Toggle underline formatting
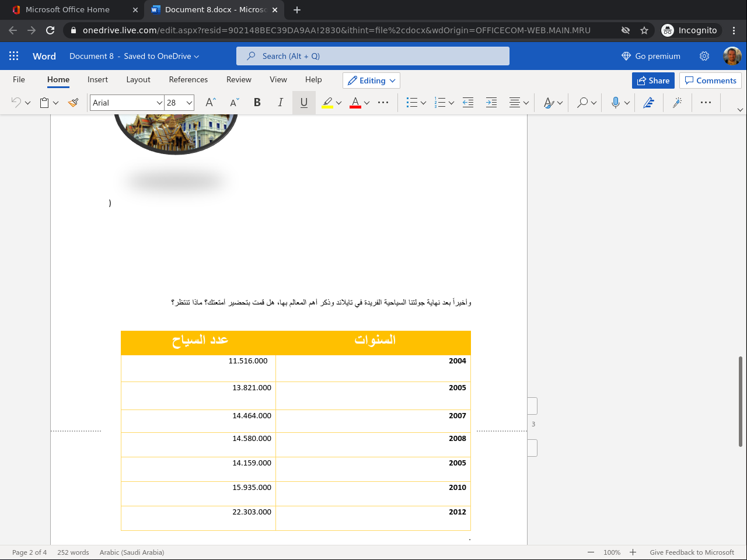This screenshot has width=747, height=560. tap(304, 103)
